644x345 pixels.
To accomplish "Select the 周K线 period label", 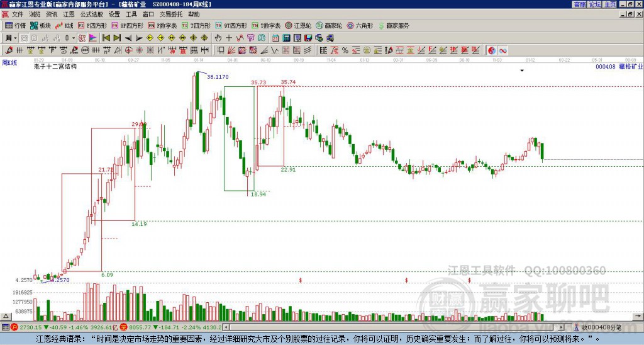I will click(x=9, y=63).
